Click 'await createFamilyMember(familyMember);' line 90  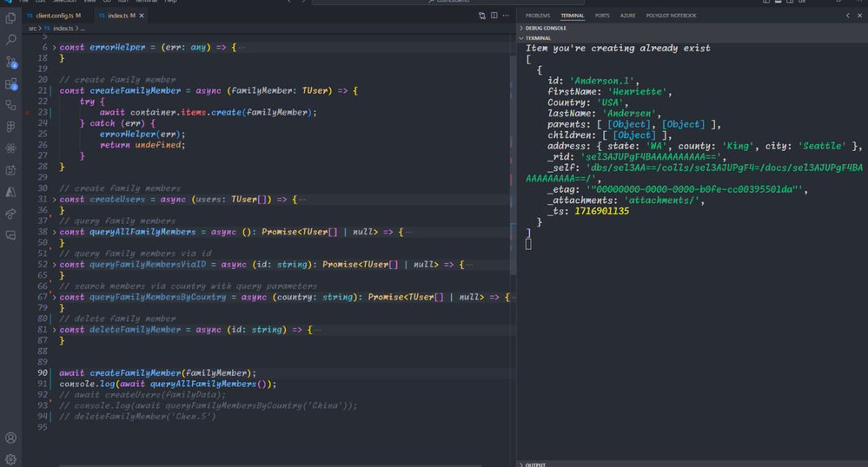[x=158, y=373]
